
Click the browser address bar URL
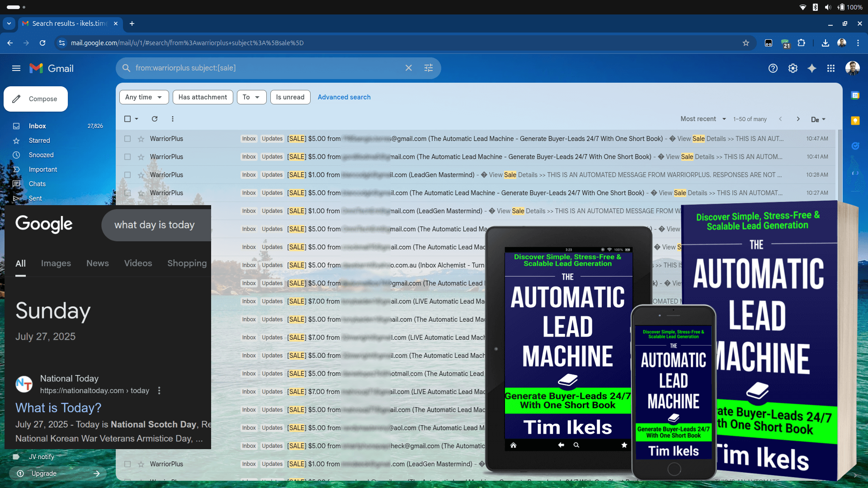click(x=187, y=43)
